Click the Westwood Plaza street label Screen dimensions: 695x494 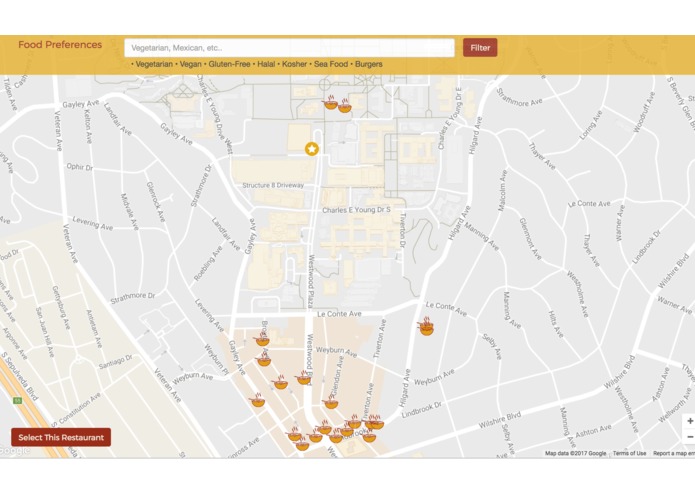click(311, 281)
